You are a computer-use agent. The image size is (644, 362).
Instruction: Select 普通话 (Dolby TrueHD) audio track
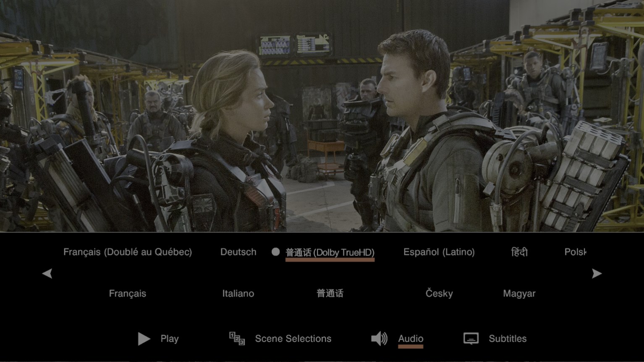330,252
